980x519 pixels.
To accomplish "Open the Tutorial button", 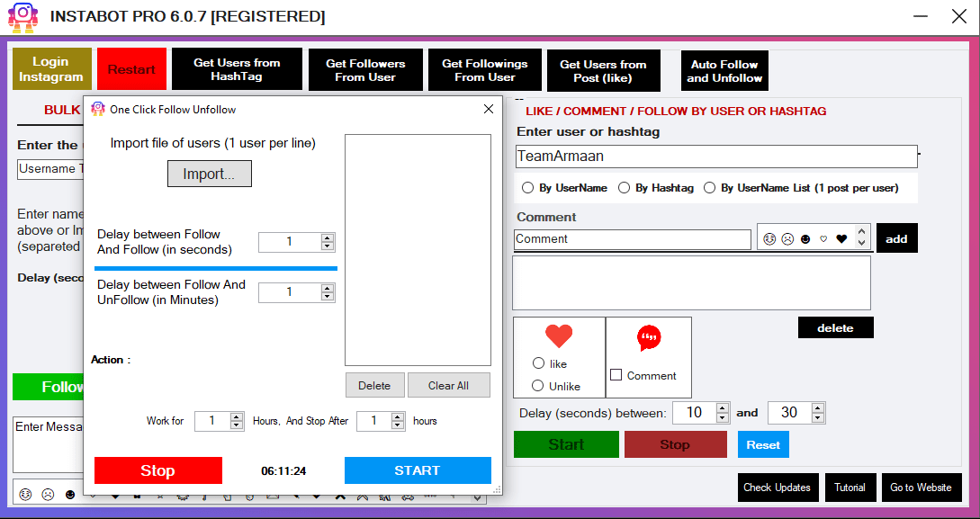I will (850, 488).
